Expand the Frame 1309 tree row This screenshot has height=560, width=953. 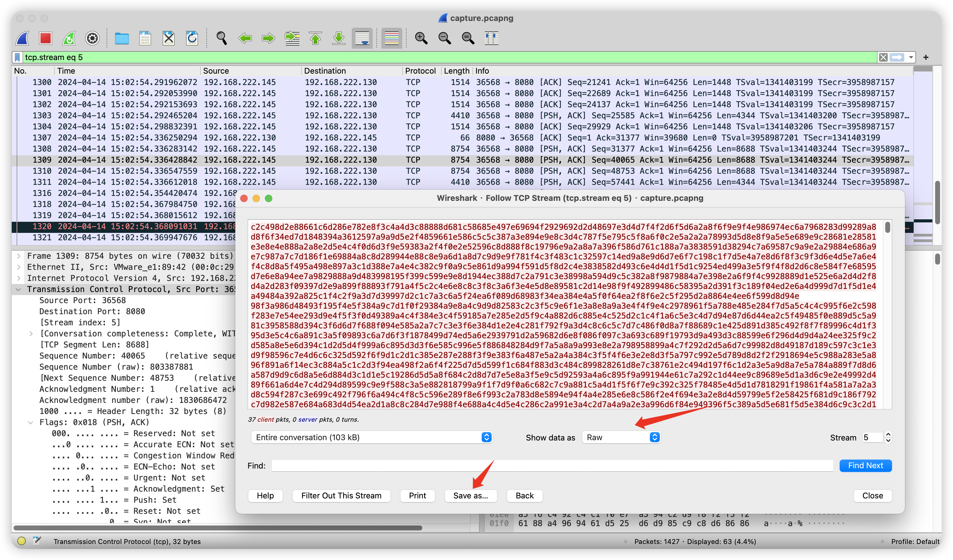[x=18, y=256]
